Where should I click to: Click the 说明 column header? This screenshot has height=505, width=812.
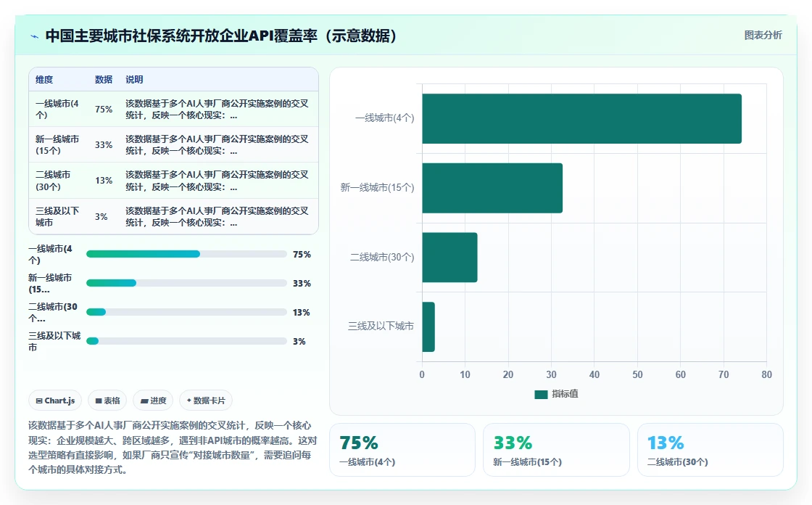pyautogui.click(x=134, y=79)
